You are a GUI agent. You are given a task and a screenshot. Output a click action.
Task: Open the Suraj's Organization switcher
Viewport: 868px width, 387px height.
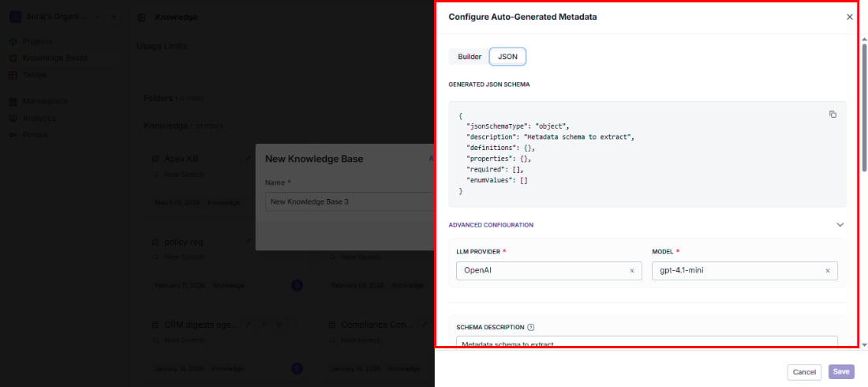(x=55, y=17)
